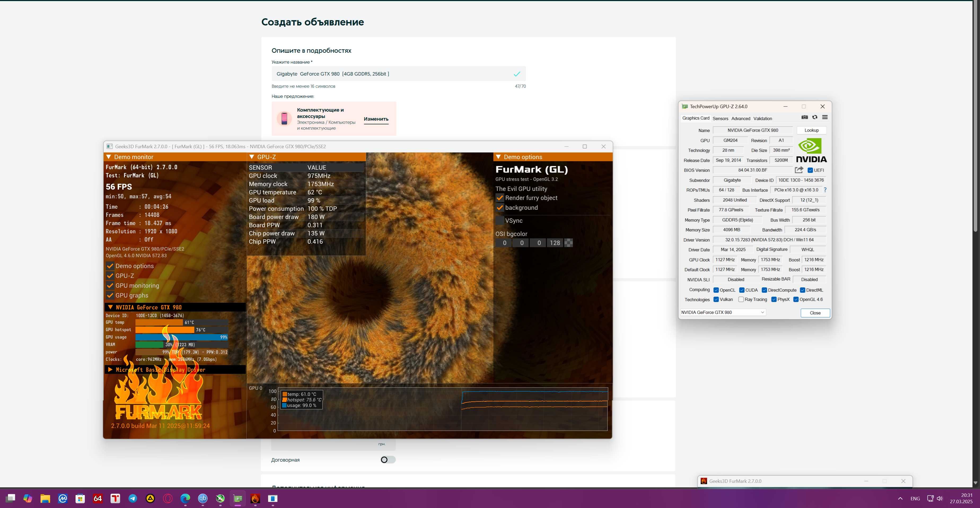The height and width of the screenshot is (508, 980).
Task: Click the Изменить category link
Action: pyautogui.click(x=376, y=119)
